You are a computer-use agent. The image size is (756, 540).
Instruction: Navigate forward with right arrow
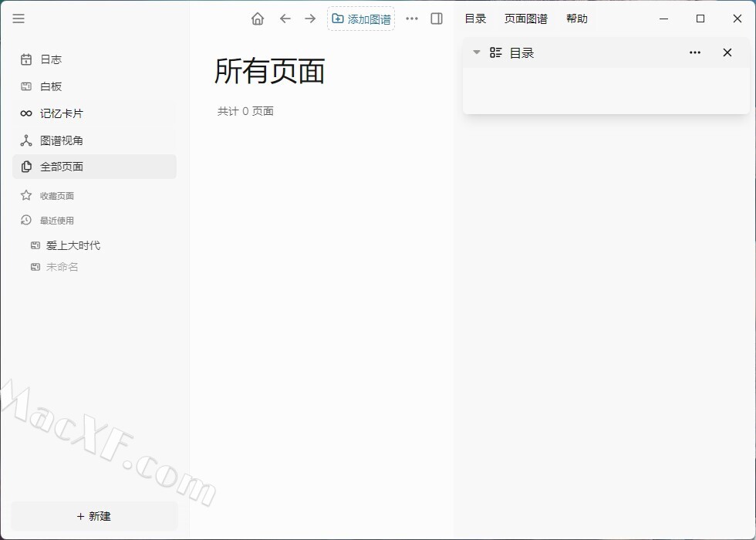[310, 19]
